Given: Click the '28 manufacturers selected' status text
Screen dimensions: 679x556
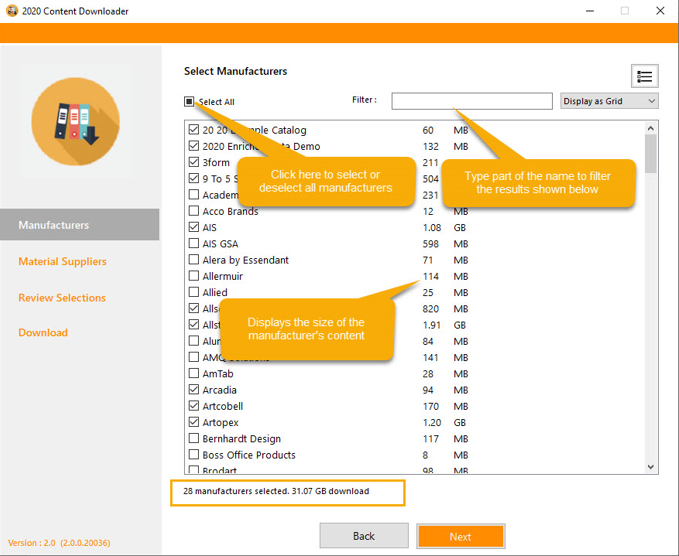Looking at the screenshot, I should (x=276, y=491).
